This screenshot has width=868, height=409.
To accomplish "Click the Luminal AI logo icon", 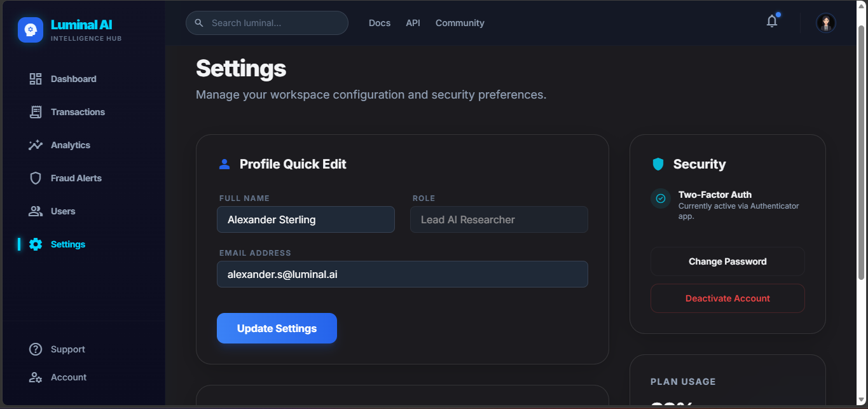I will pyautogui.click(x=31, y=30).
